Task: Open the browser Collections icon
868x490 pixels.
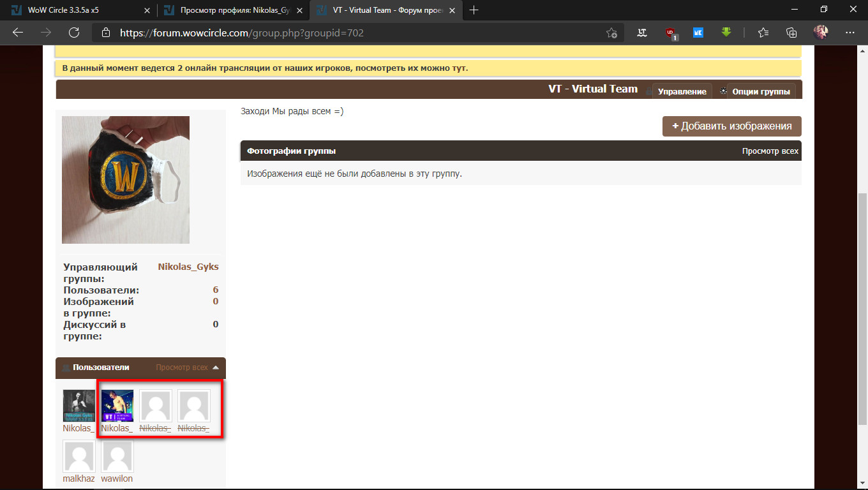Action: [791, 33]
